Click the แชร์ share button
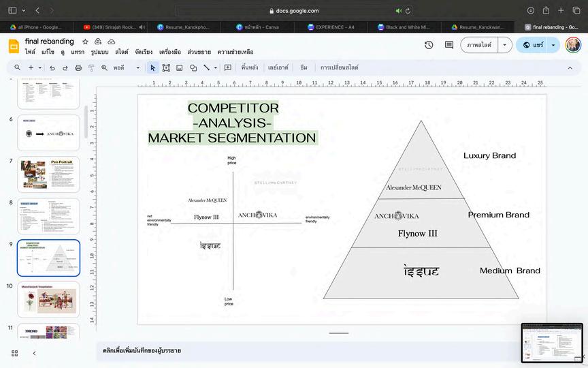The width and height of the screenshot is (588, 368). [532, 45]
